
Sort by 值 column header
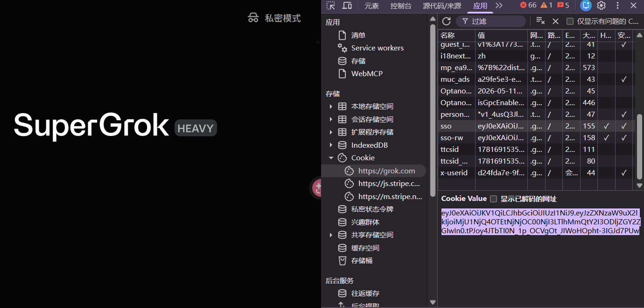click(501, 35)
